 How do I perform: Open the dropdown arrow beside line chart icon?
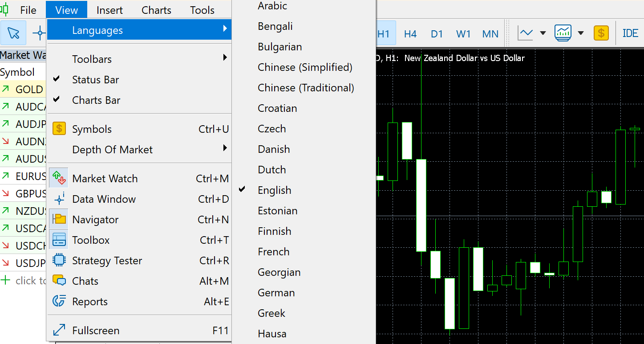click(x=543, y=33)
